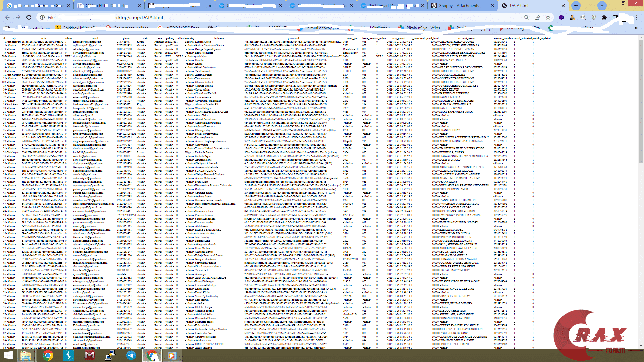Switch to the DATA.html tab
The height and width of the screenshot is (362, 644).
click(523, 6)
